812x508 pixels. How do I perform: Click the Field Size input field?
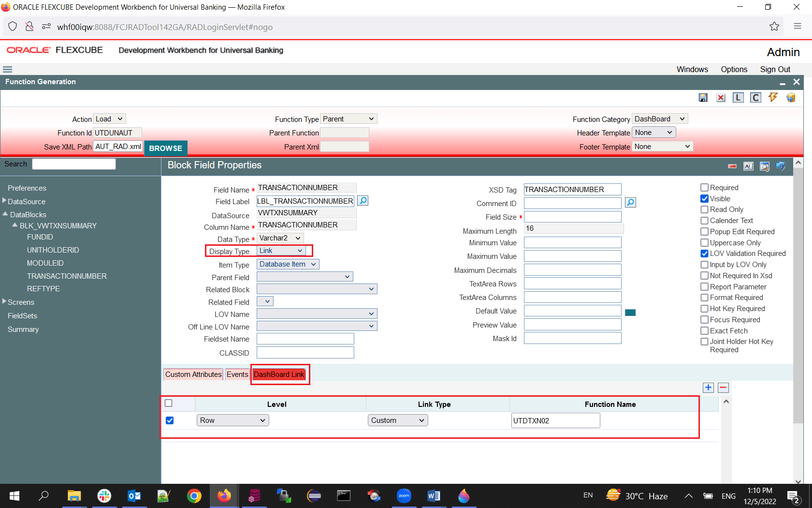(x=573, y=217)
